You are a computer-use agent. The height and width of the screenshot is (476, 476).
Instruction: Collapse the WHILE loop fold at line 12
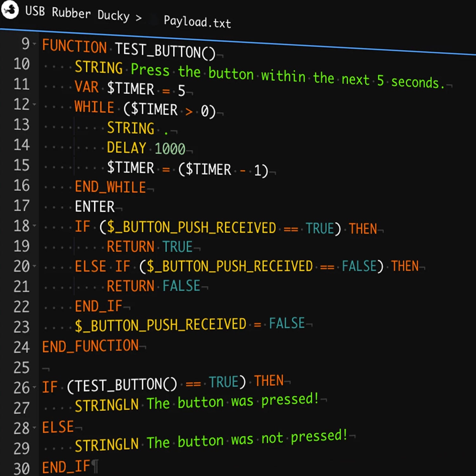pos(35,104)
